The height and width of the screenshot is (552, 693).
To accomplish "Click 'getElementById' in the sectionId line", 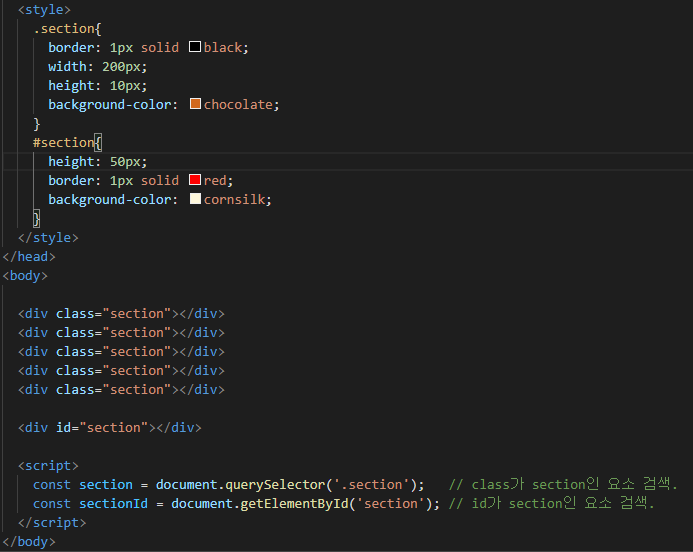I will point(294,504).
